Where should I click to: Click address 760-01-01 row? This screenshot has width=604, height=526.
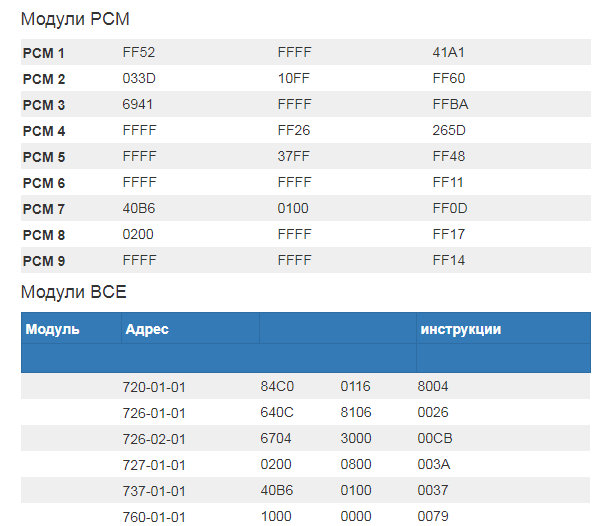(154, 516)
